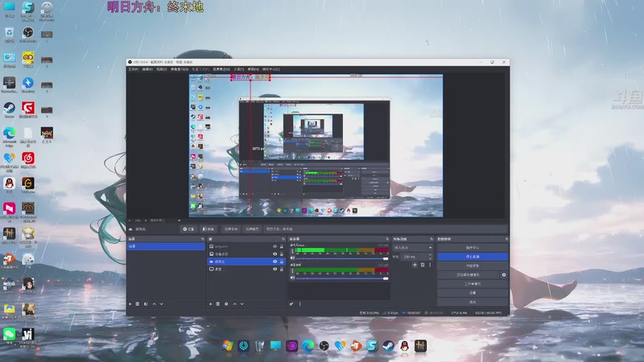
Task: Hide the highlighted source using its eye icon
Action: coord(275,261)
